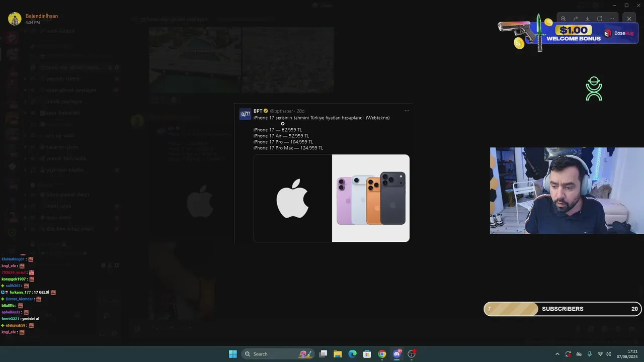
Task: Open Google Chrome from the taskbar
Action: 382,354
